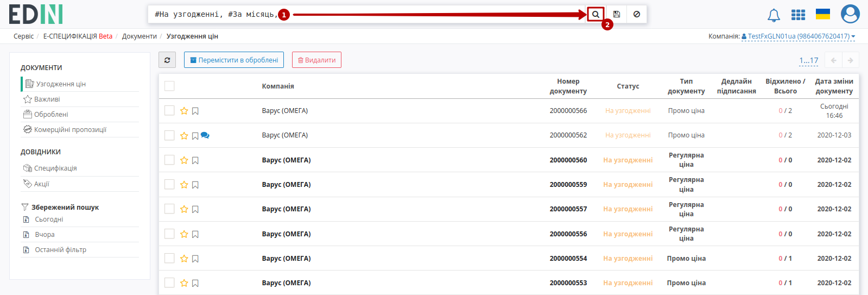Open the page range 1...17 selector
This screenshot has width=868, height=295.
click(x=808, y=60)
